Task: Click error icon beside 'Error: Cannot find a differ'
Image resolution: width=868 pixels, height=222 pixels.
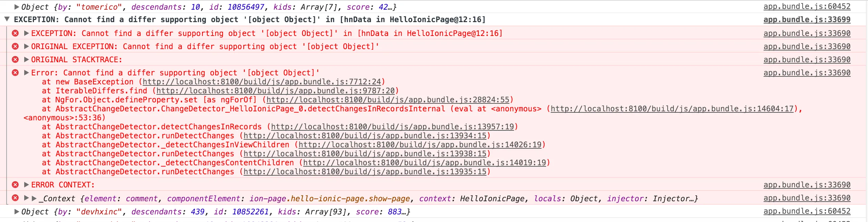Action: (x=15, y=73)
